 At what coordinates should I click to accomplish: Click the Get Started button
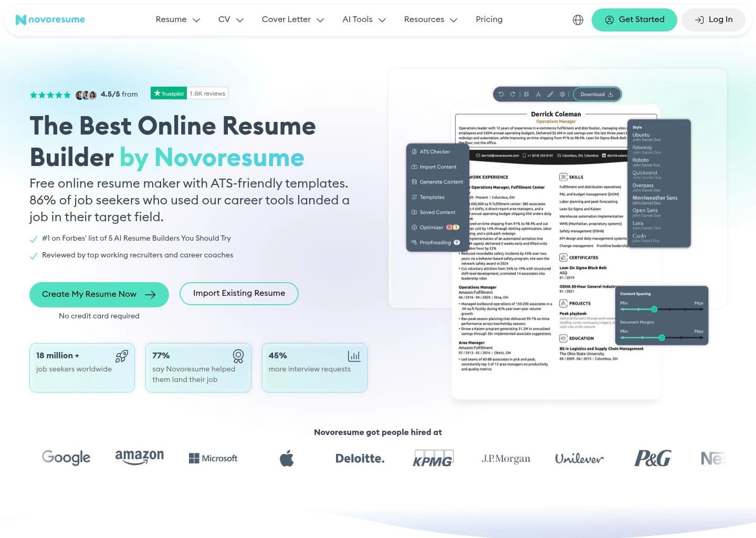pos(634,20)
